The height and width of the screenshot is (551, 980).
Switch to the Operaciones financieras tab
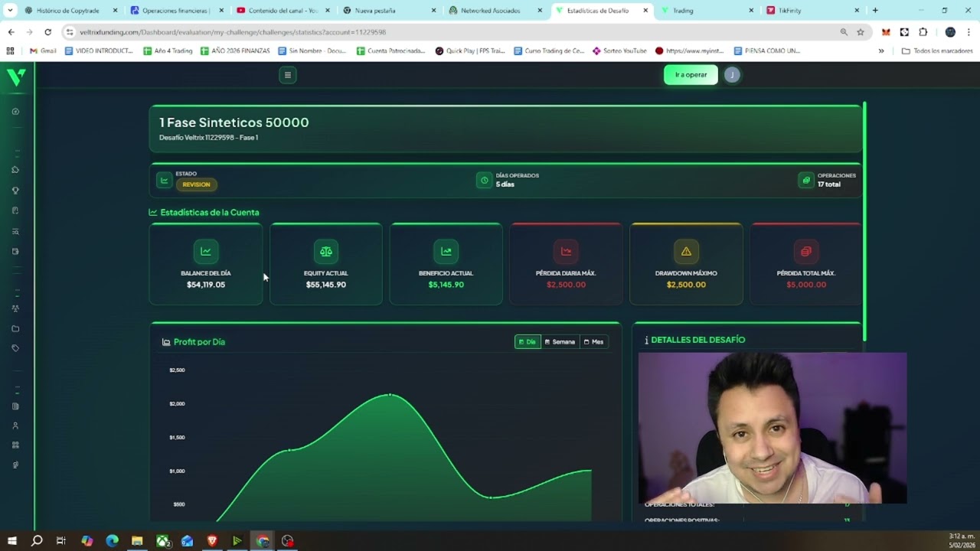(x=178, y=11)
